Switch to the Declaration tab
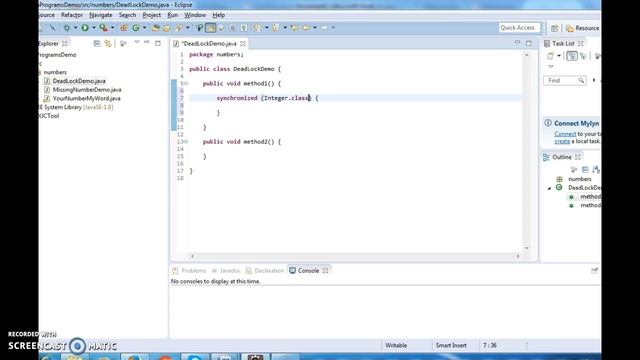The width and height of the screenshot is (640, 360). 265,271
